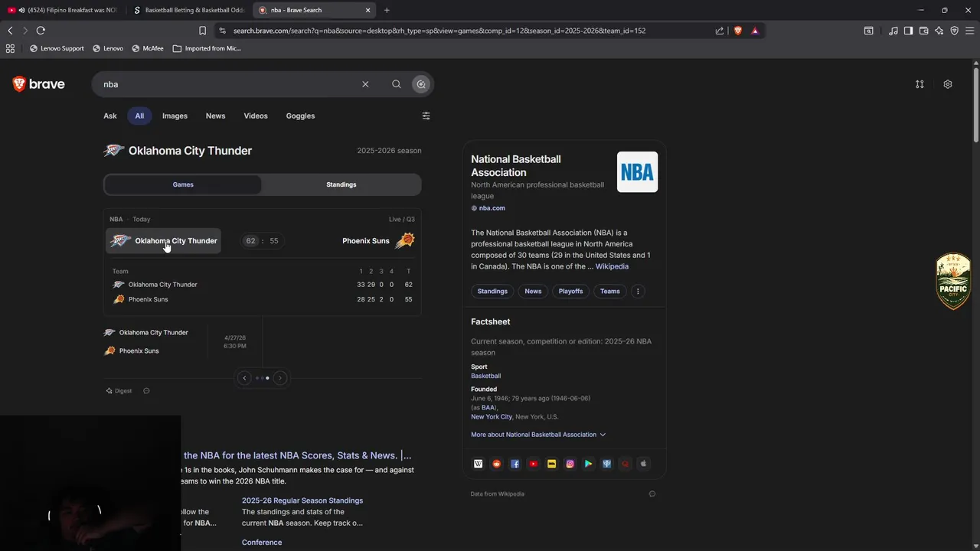This screenshot has height=551, width=980.
Task: Open search filters icon next to Goggles
Action: tap(426, 116)
